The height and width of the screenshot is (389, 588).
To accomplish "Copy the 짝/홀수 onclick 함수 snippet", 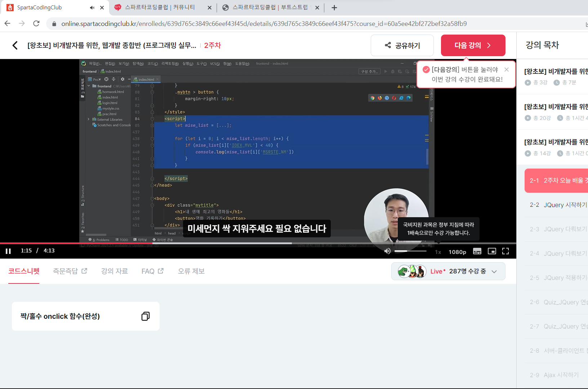I will (x=146, y=316).
